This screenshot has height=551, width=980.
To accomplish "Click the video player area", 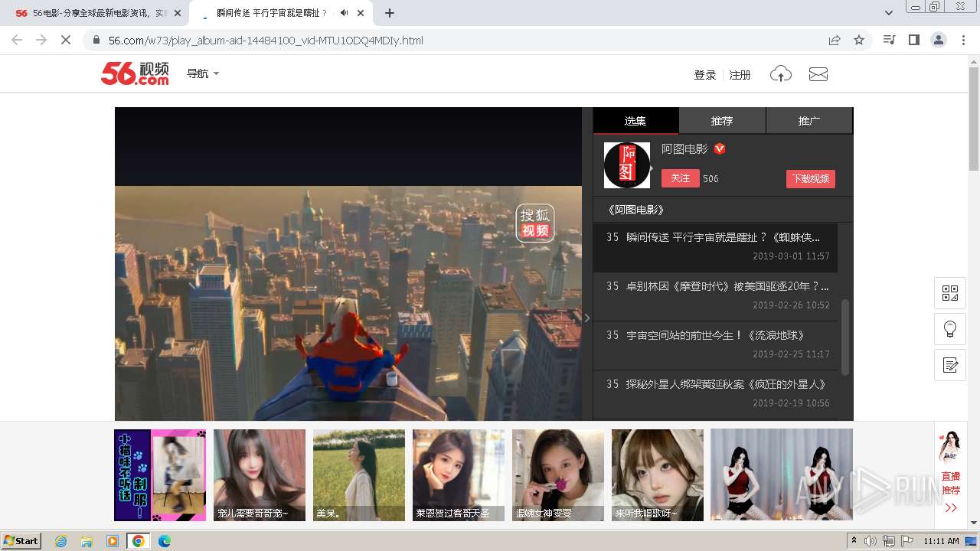I will pos(348,264).
